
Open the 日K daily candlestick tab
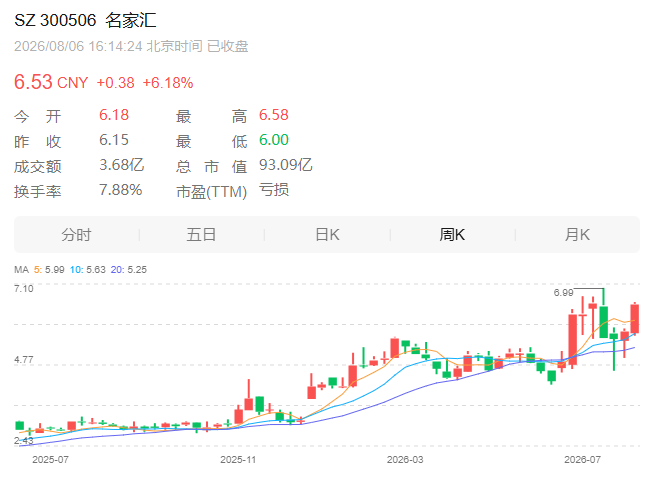327,235
